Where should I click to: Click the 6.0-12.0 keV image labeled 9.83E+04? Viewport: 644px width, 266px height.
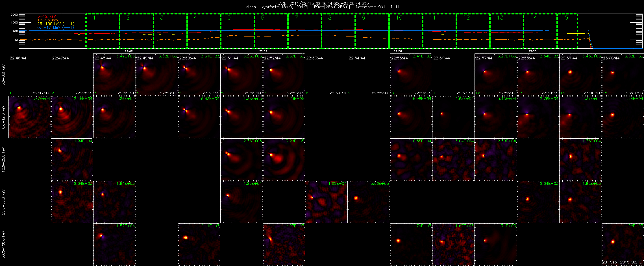click(199, 117)
